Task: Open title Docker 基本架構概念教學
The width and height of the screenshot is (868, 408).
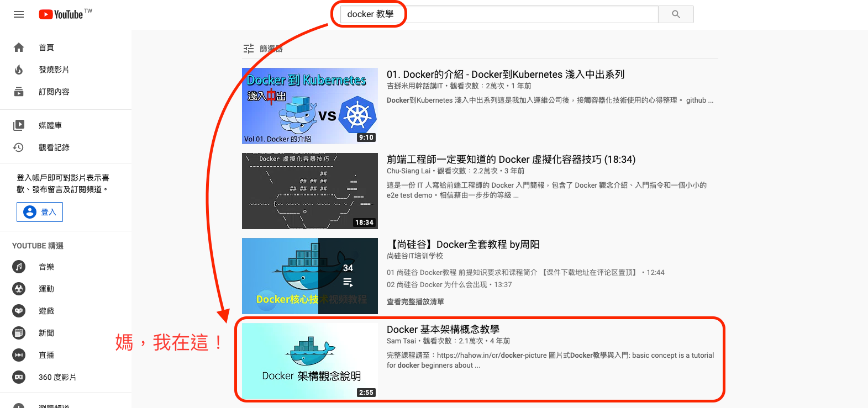Action: [443, 330]
